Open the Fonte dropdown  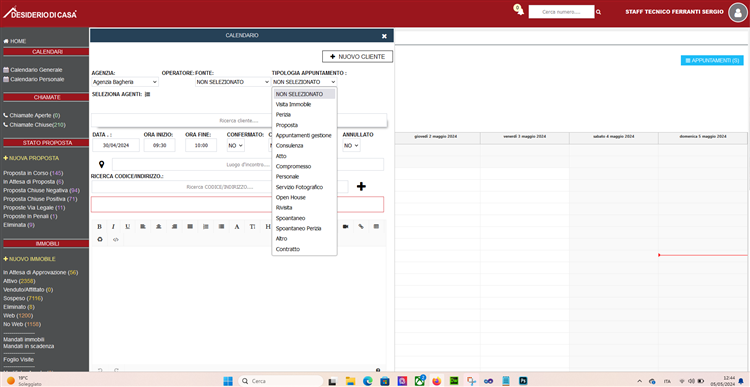[x=232, y=82]
